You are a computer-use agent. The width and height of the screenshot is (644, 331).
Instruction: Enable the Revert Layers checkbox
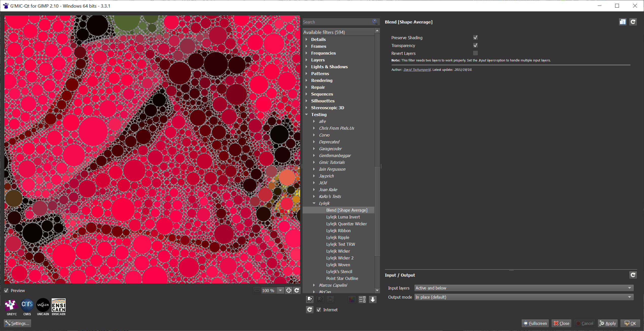click(475, 53)
